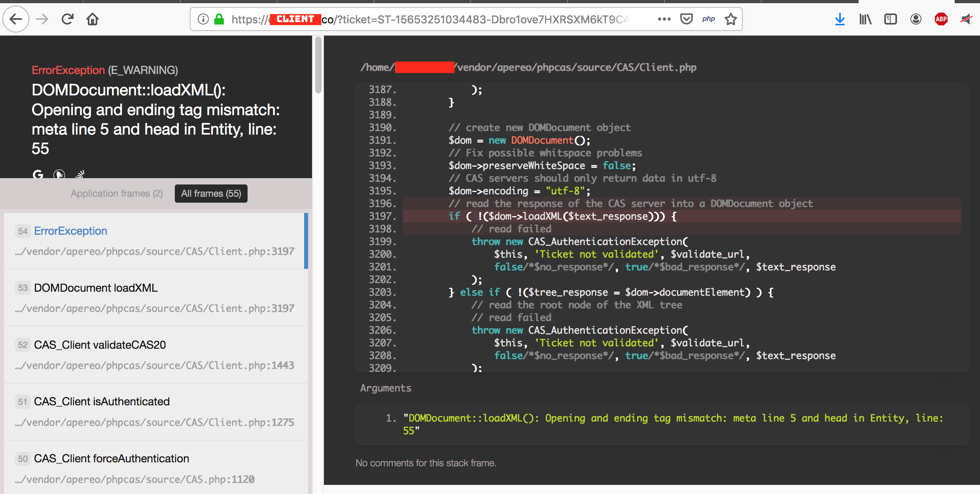The height and width of the screenshot is (494, 980).
Task: Switch to All frames (55) tab
Action: [211, 194]
